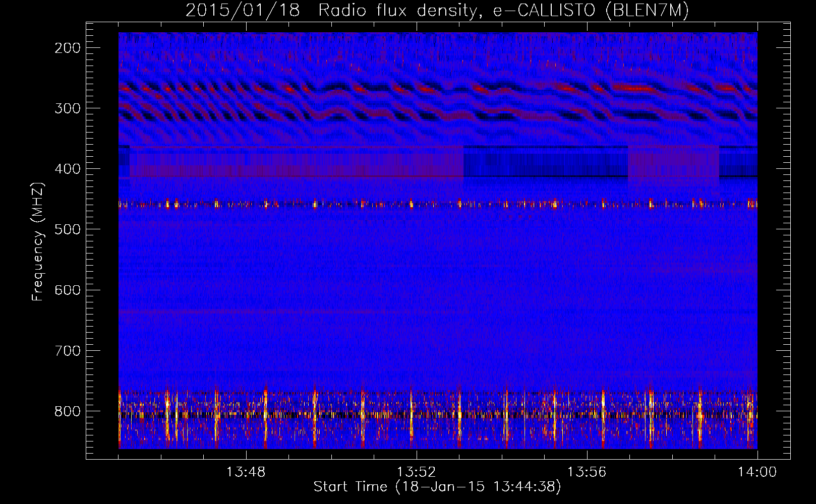Click the 'Start Time (18-Jan-15 13:44:38)' axis label
816x504 pixels.
pyautogui.click(x=437, y=487)
